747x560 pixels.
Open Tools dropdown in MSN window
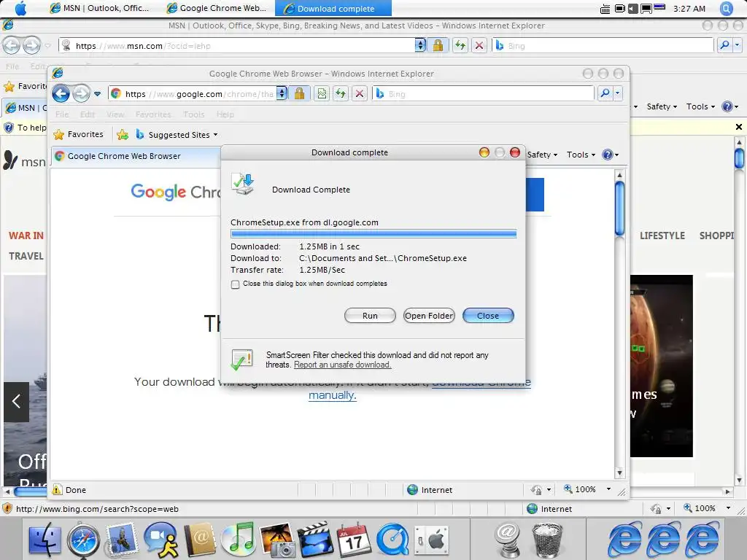(700, 106)
